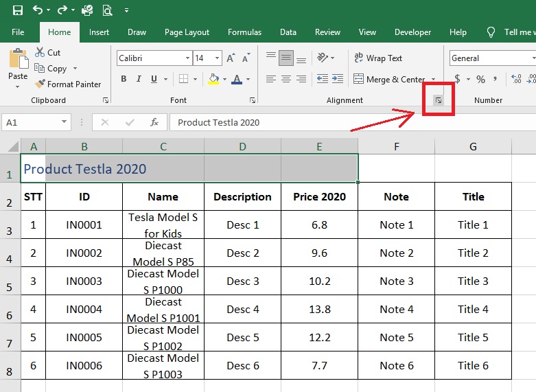Viewport: 536px width, 392px height.
Task: Click the Tell me lightbulb icon
Action: (x=491, y=32)
